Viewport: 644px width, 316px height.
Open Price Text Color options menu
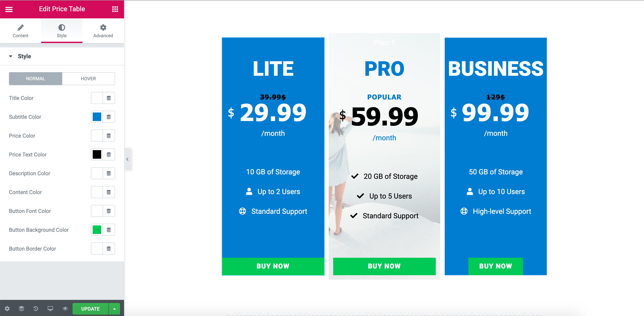tap(109, 154)
